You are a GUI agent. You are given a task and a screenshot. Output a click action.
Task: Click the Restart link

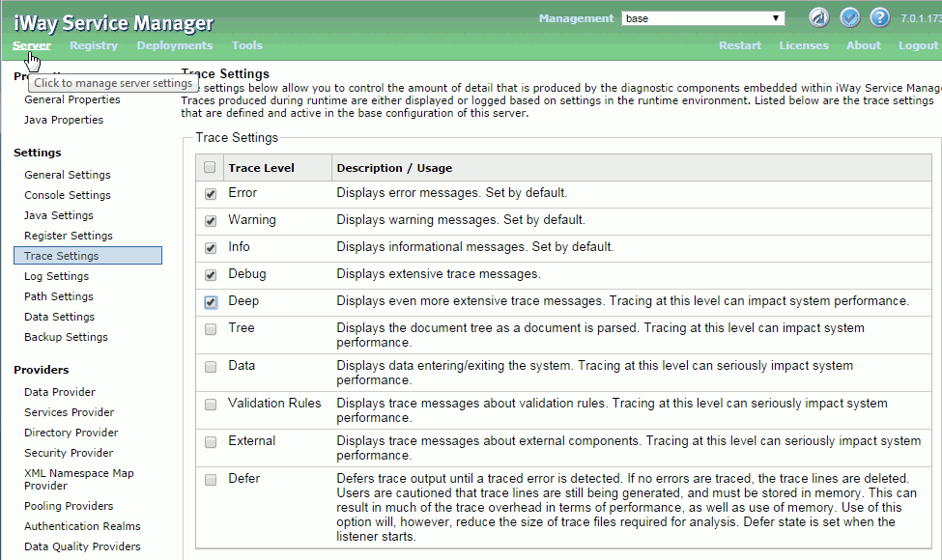pyautogui.click(x=739, y=45)
